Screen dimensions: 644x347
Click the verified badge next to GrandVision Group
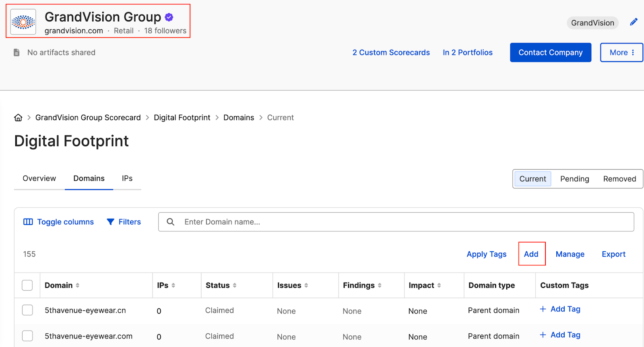click(169, 17)
